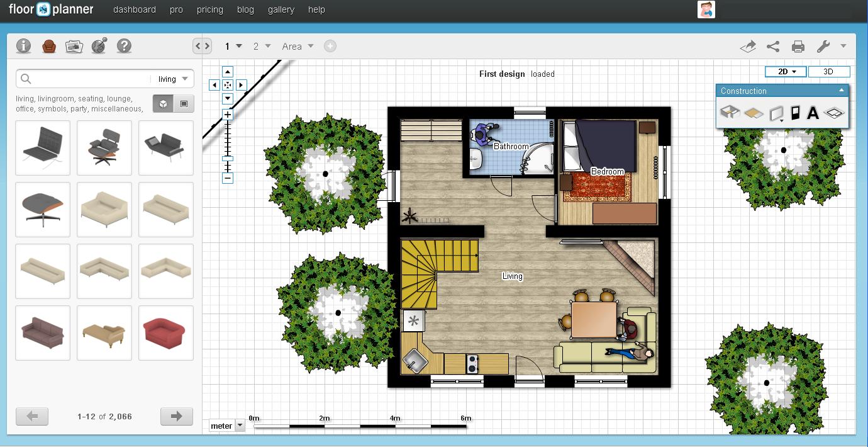Select the draw surface tool
This screenshot has height=447, width=868.
pyautogui.click(x=754, y=113)
